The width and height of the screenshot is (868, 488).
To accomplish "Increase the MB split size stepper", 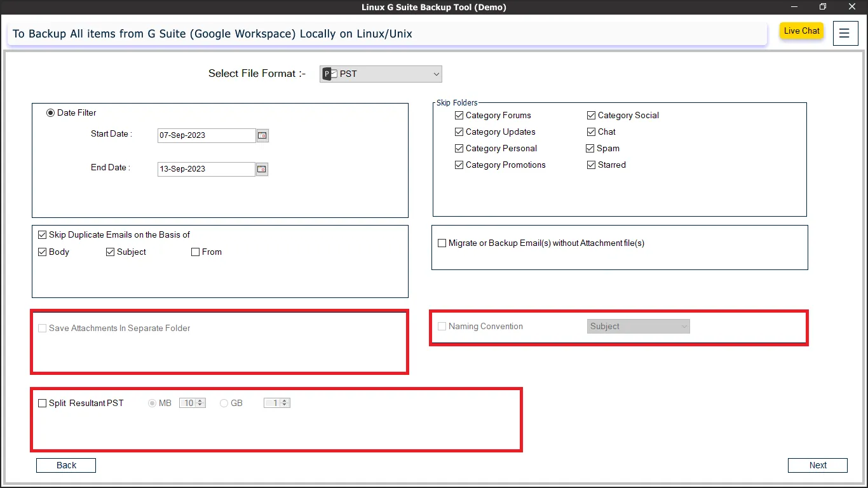I will (201, 401).
